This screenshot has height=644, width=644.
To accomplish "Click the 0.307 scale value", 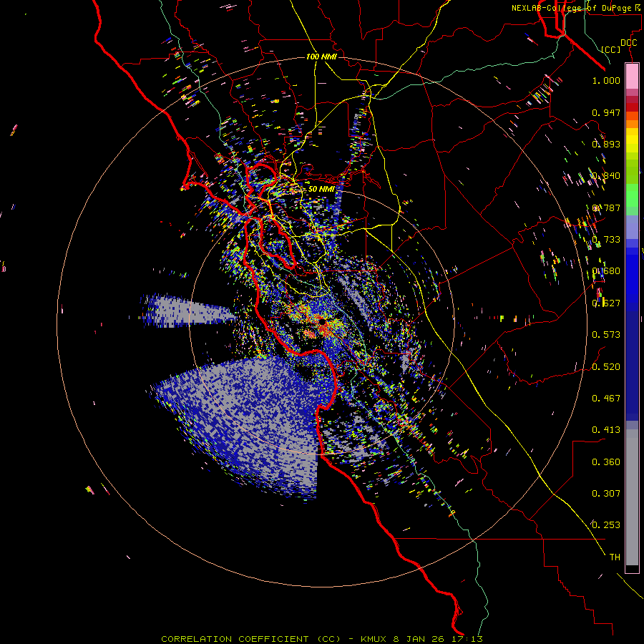I will pyautogui.click(x=606, y=494).
